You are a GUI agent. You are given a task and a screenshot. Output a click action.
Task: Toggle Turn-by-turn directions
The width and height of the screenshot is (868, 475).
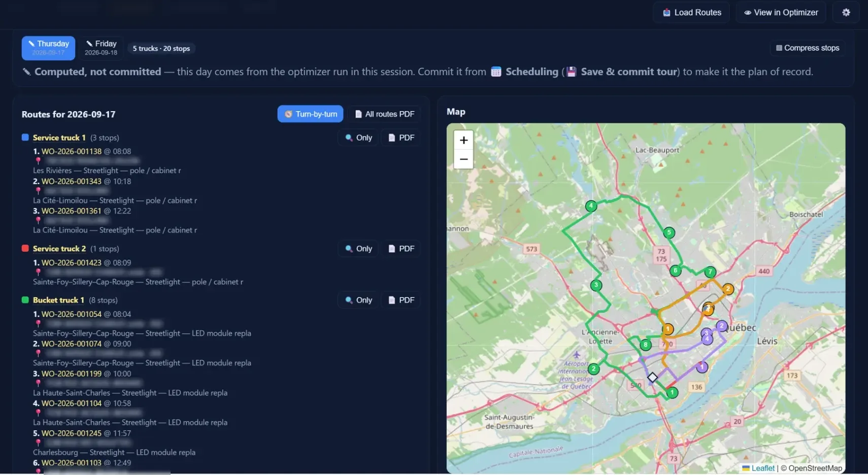click(310, 114)
